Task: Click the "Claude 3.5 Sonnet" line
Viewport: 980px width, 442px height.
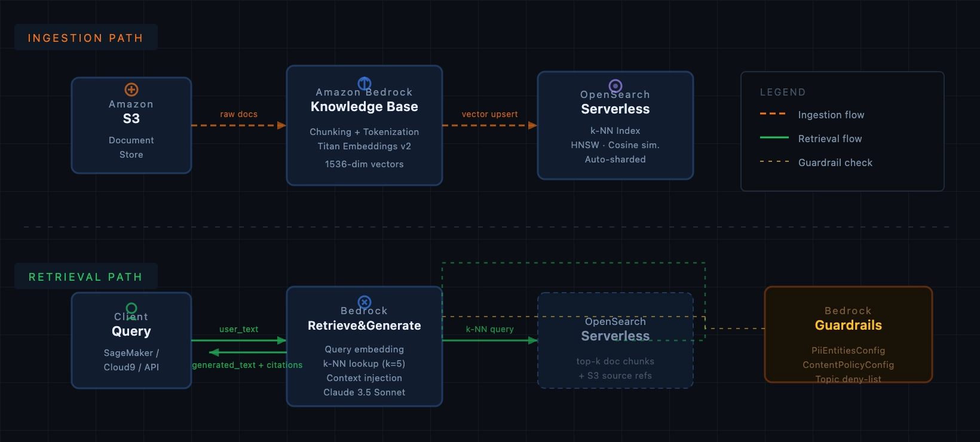Action: point(365,392)
